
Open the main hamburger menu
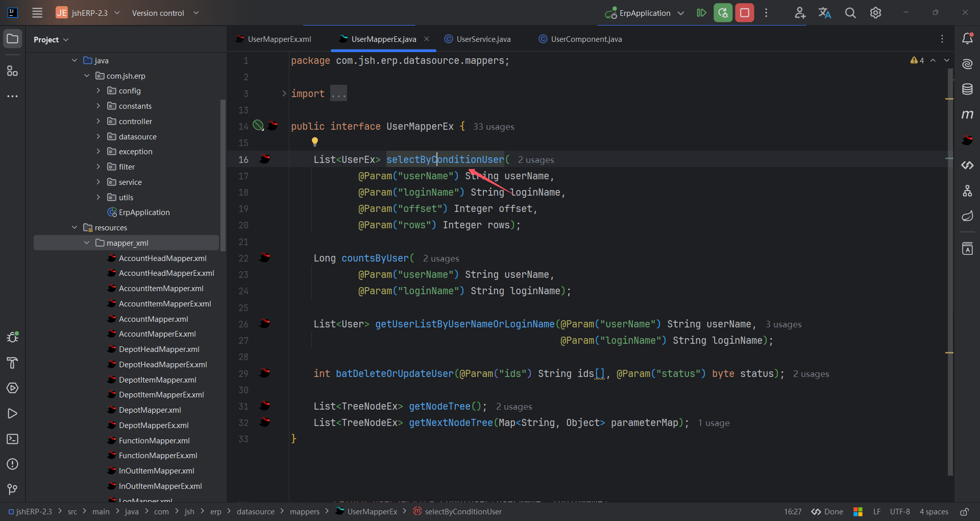(x=37, y=13)
